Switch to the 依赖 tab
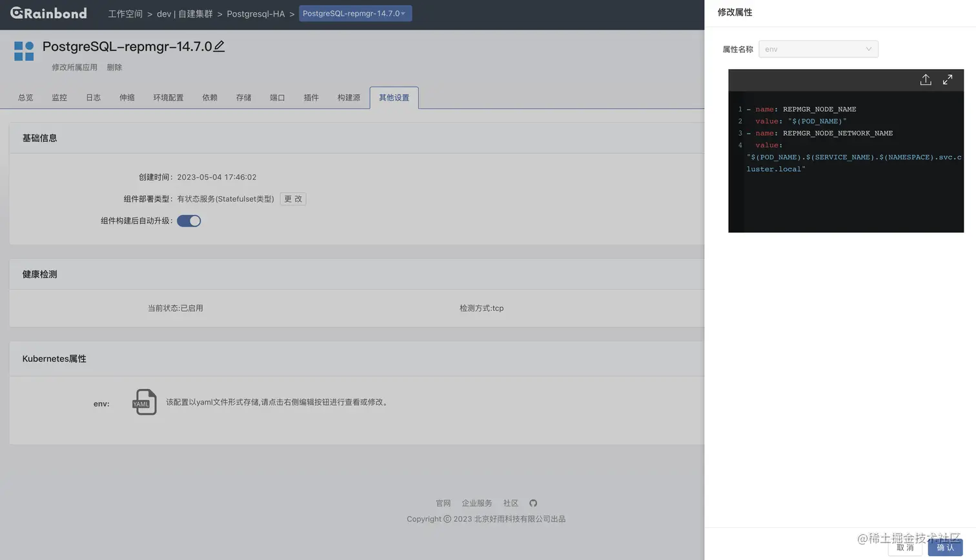The width and height of the screenshot is (976, 560). tap(210, 97)
